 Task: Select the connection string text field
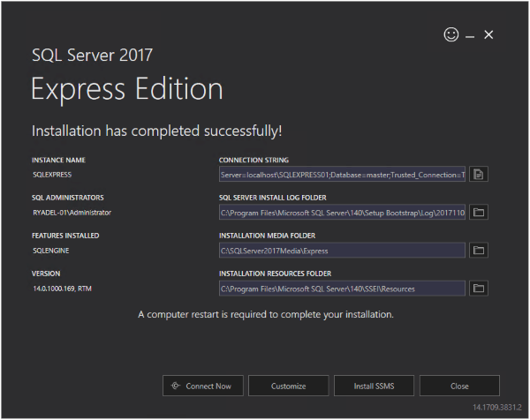coord(342,174)
